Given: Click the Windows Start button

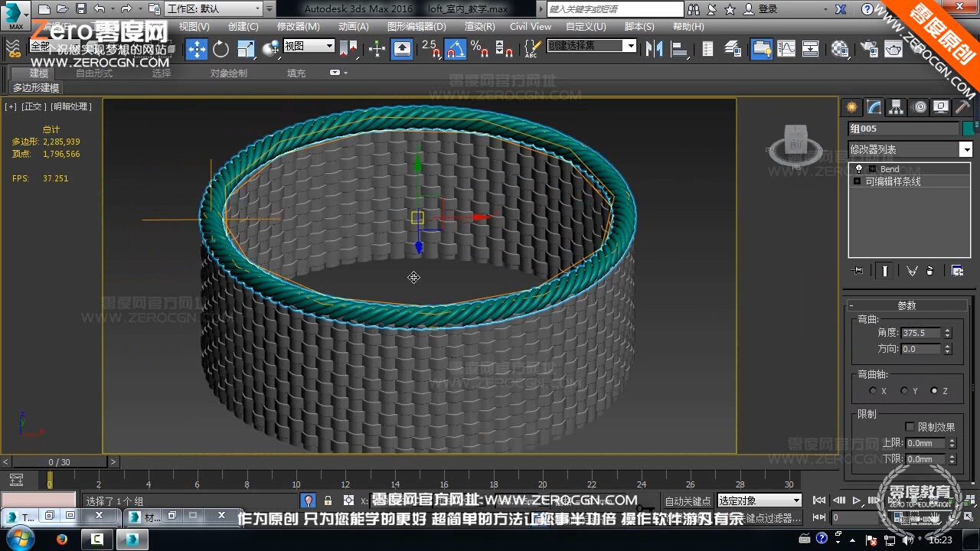Looking at the screenshot, I should point(20,539).
